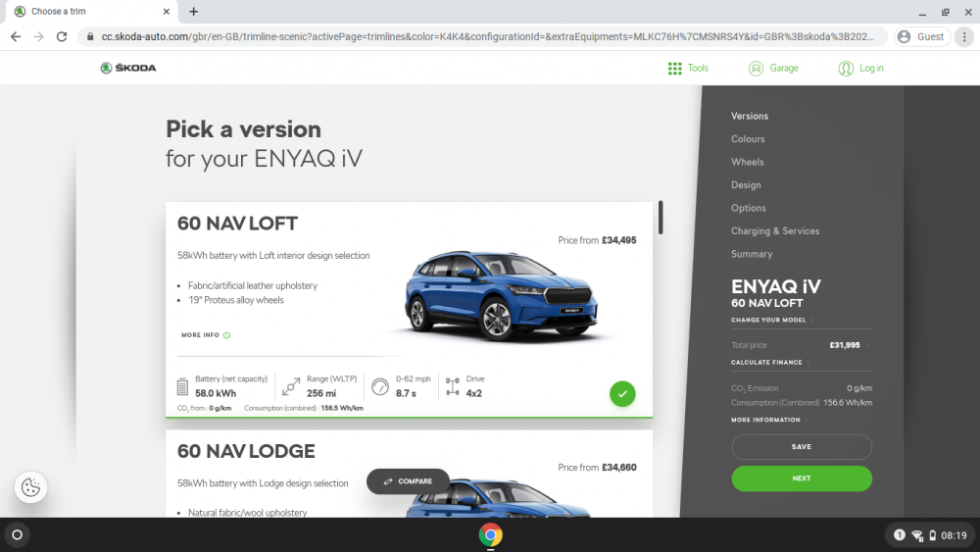Click the version list scrollbar

click(x=661, y=218)
